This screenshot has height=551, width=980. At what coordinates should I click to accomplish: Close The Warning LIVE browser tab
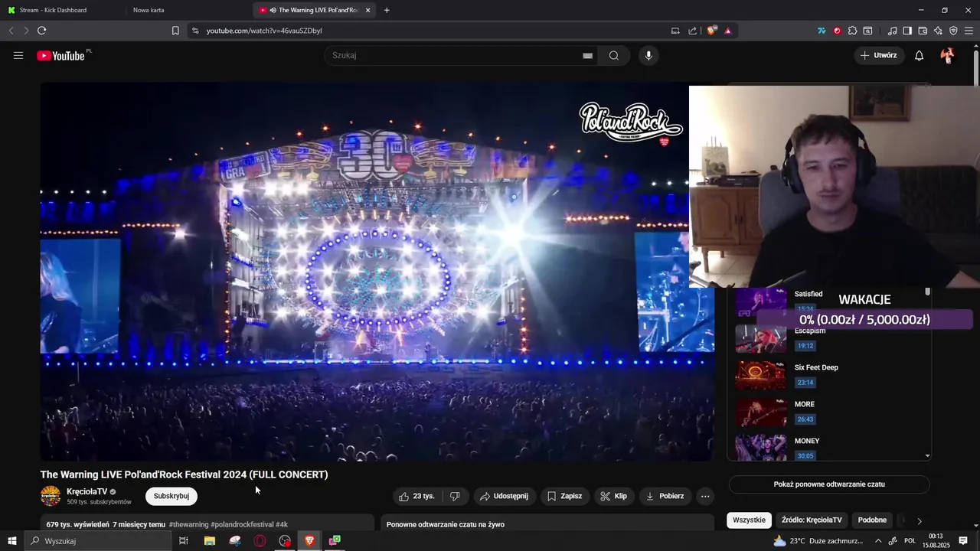click(368, 10)
